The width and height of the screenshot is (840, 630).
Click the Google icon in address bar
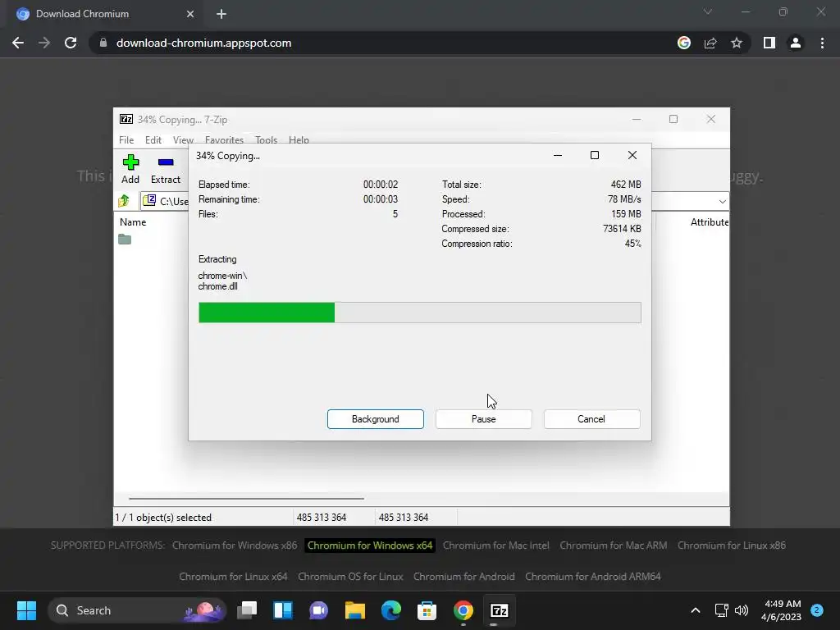coord(684,43)
